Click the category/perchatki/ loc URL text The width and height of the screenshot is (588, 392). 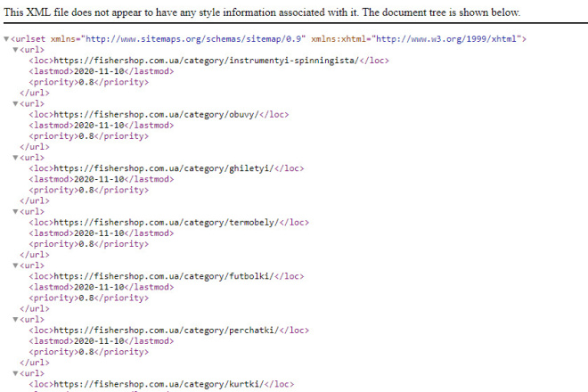coord(167,331)
